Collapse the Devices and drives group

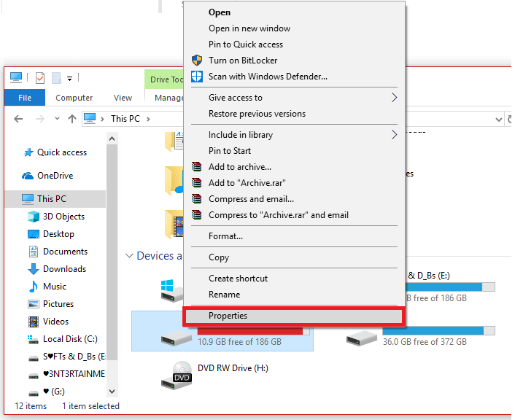point(129,256)
